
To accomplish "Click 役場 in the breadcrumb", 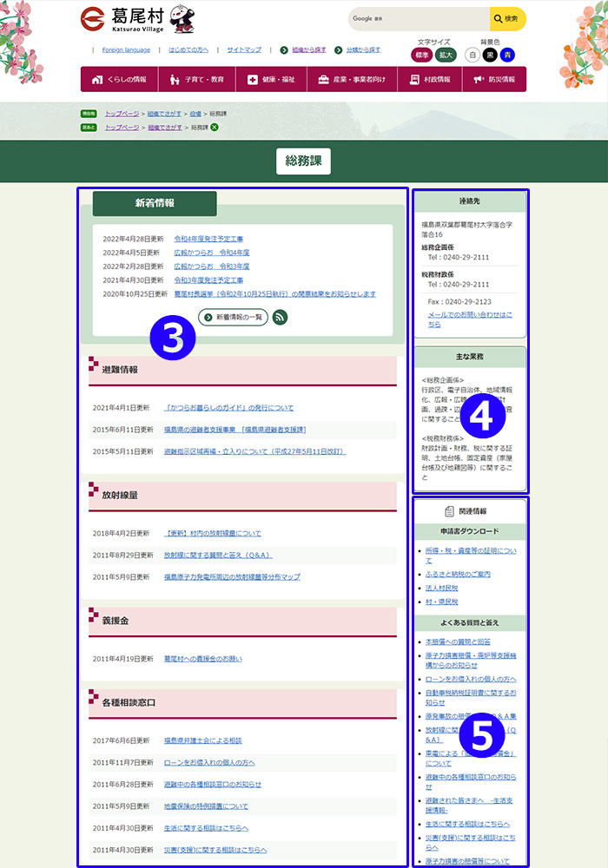I will pyautogui.click(x=195, y=114).
